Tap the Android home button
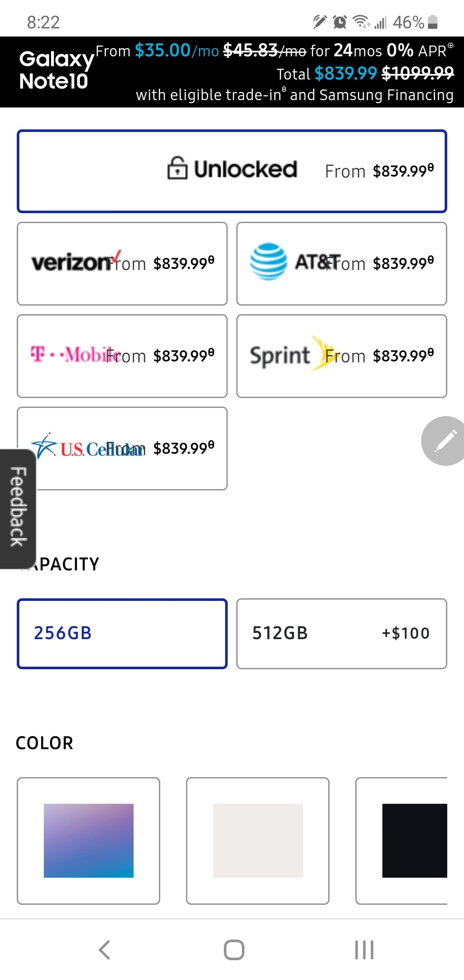Screen dimensions: 464x980 tap(234, 949)
